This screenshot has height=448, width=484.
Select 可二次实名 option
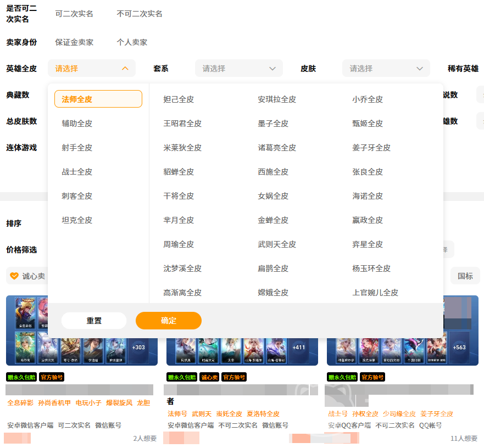pos(74,14)
